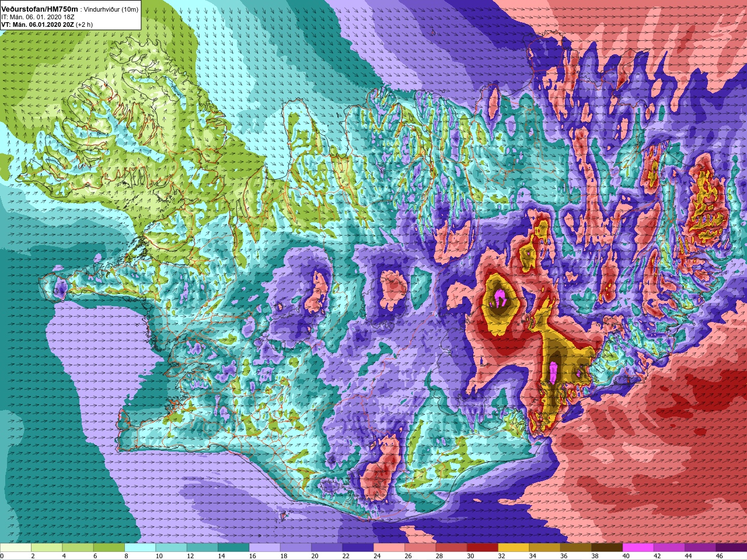747x560 pixels.
Task: Click the legend tick label 44
Action: click(x=689, y=556)
